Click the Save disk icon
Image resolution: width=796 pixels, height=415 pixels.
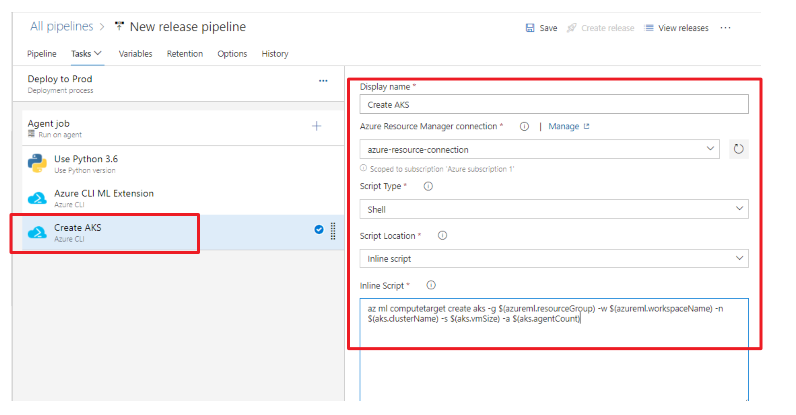pyautogui.click(x=529, y=28)
